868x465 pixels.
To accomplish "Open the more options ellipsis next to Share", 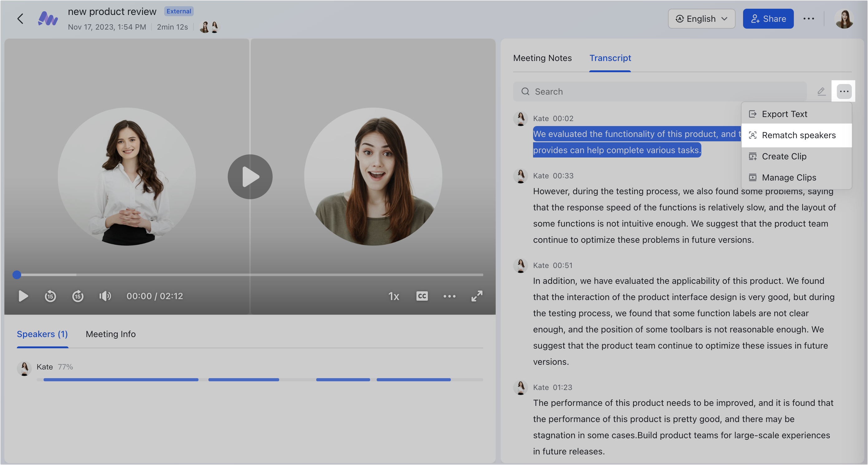I will pyautogui.click(x=809, y=19).
